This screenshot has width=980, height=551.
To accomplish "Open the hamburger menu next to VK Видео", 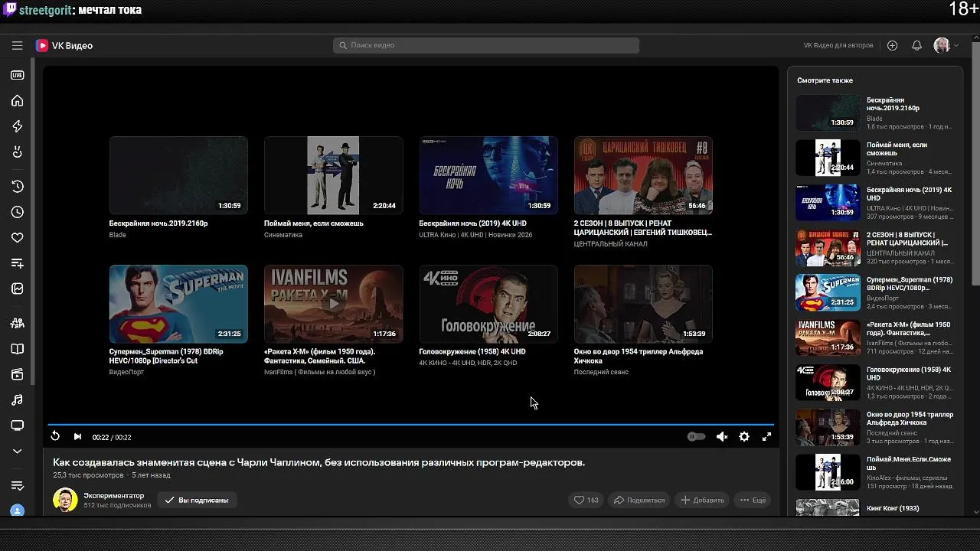I will coord(17,45).
